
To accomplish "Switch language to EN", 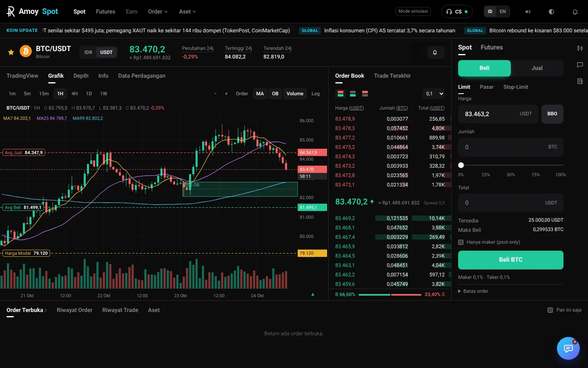I will coord(503,11).
